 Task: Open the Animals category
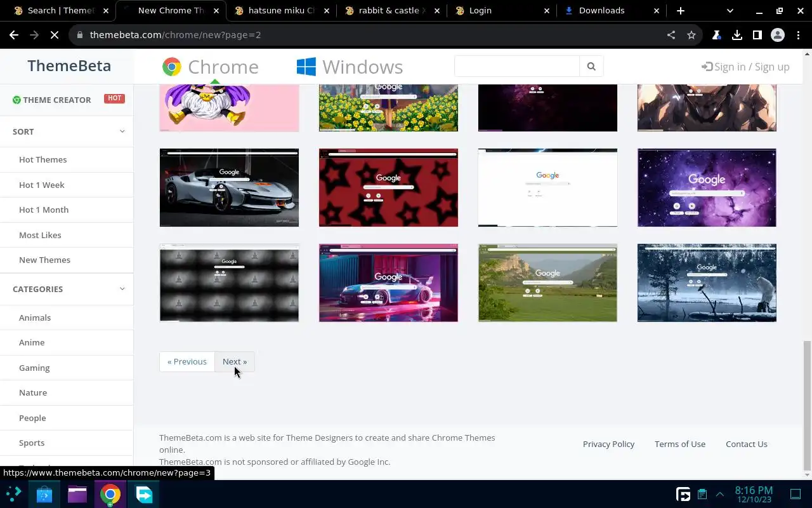tap(35, 317)
